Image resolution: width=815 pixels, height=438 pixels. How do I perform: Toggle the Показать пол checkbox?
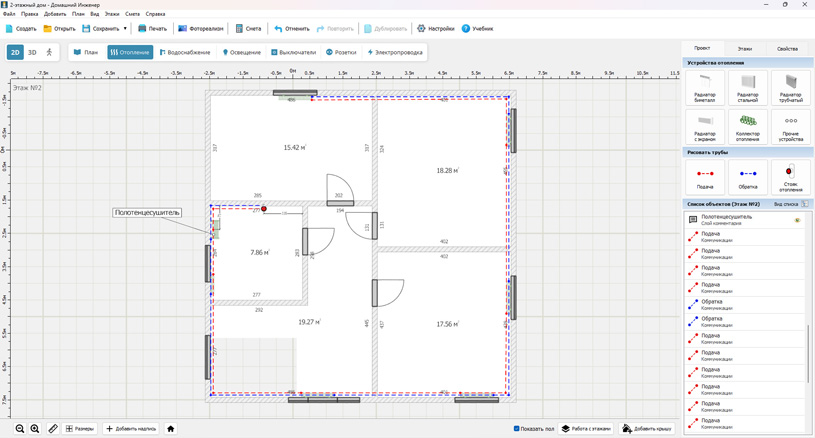pos(517,429)
